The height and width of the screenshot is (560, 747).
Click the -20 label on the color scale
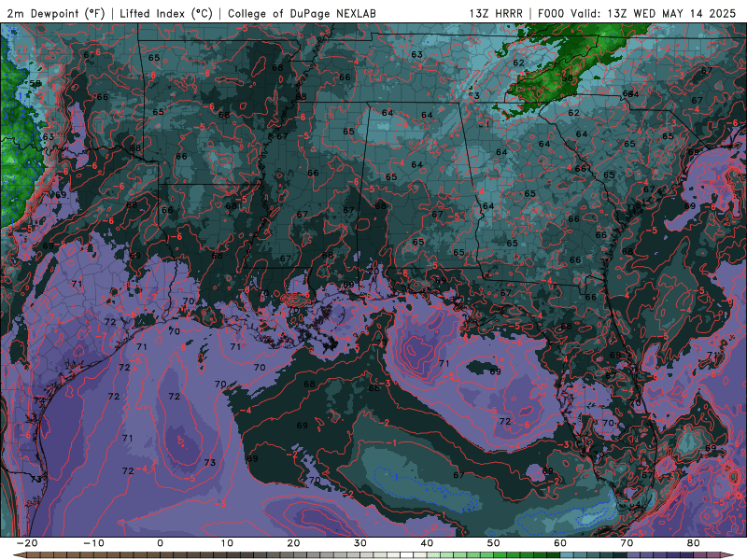[x=27, y=543]
